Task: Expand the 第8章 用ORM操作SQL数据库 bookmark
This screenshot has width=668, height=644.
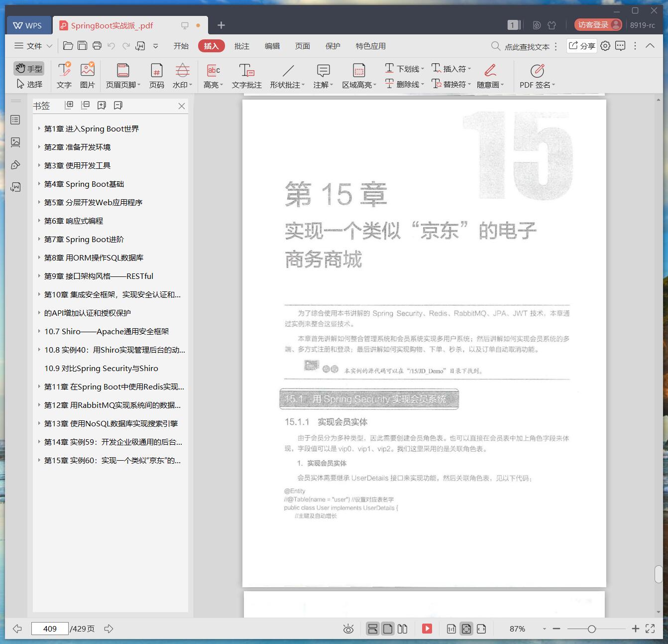Action: (39, 258)
